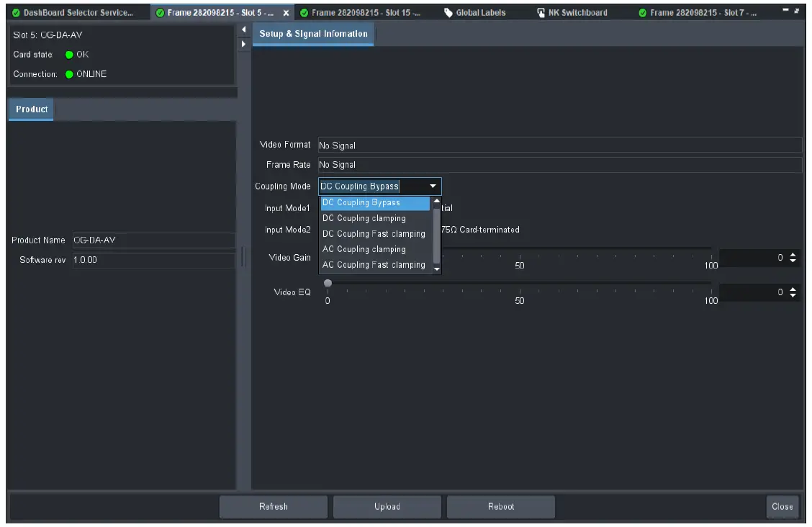Click the Global Labels tag icon
The height and width of the screenshot is (527, 812).
point(448,13)
